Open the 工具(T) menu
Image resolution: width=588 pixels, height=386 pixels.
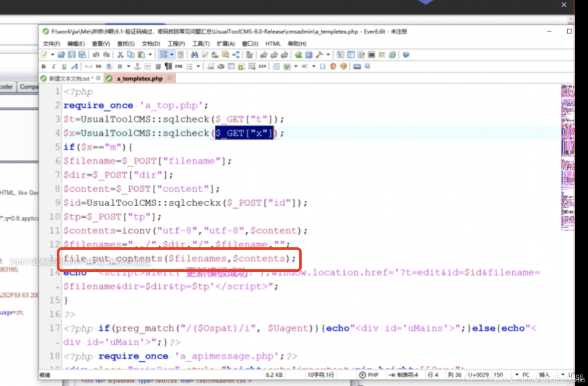pyautogui.click(x=201, y=43)
